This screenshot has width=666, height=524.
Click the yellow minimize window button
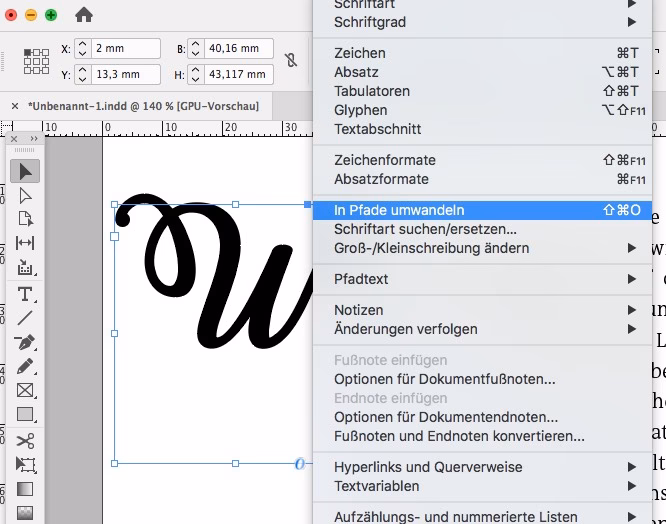[31, 15]
